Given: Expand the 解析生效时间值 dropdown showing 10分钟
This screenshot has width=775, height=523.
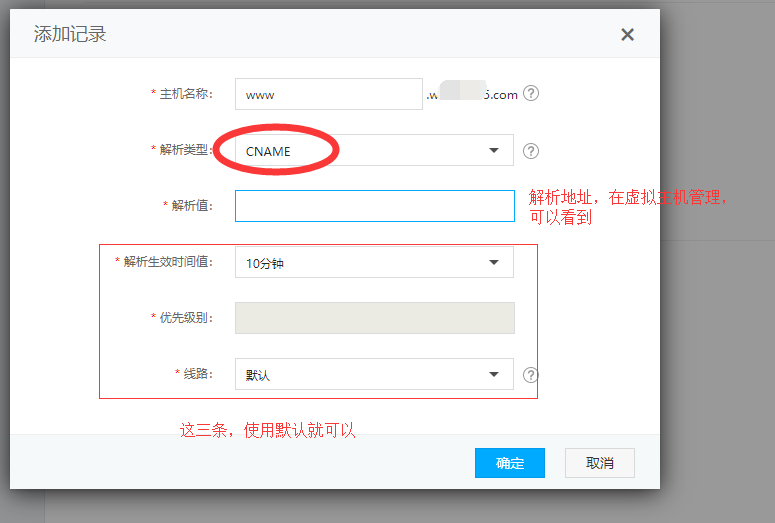Looking at the screenshot, I should coord(374,263).
